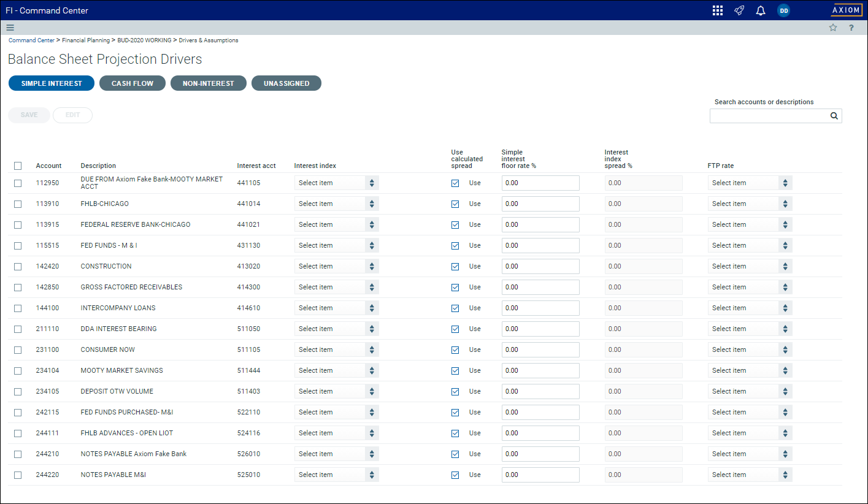Click the Save button

[x=29, y=115]
